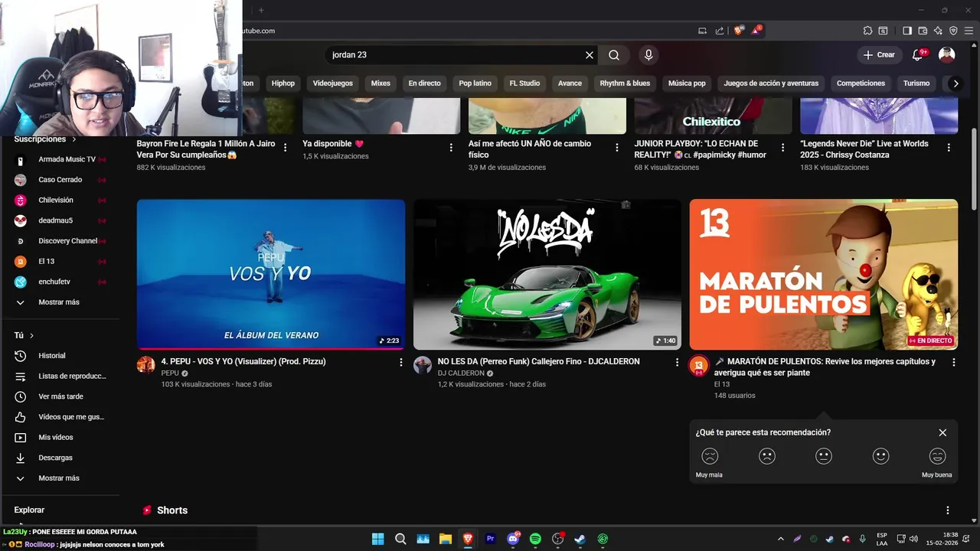Select the FL Studio filter chip
Viewport: 980px width, 551px height.
click(x=524, y=83)
